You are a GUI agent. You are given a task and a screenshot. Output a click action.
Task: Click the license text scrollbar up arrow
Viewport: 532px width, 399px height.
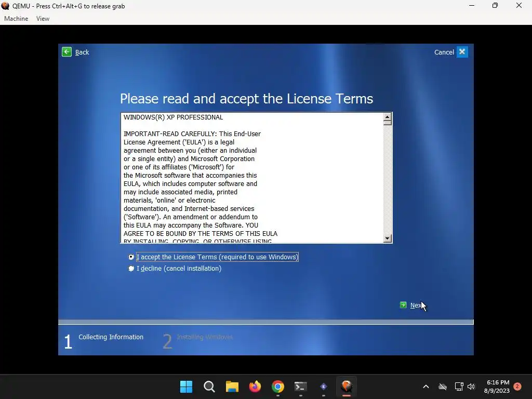click(388, 117)
